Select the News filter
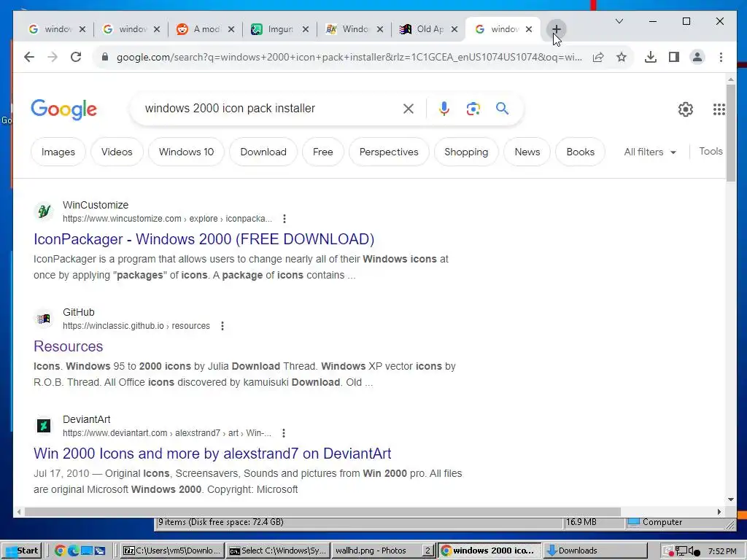 coord(527,152)
